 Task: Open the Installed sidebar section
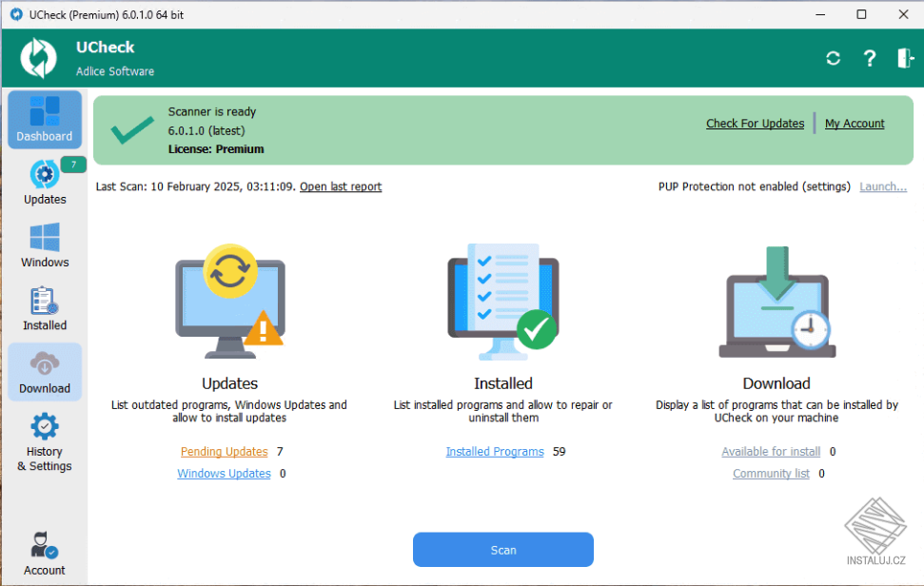[45, 308]
